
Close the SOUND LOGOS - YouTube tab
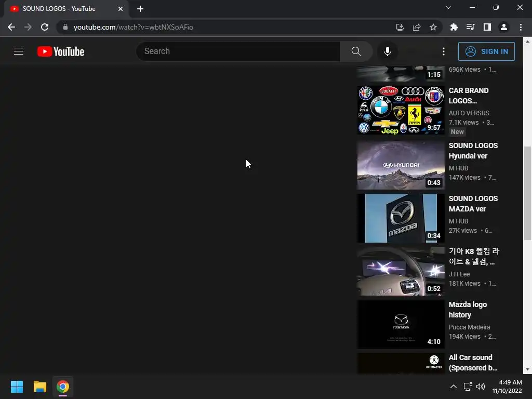point(121,9)
